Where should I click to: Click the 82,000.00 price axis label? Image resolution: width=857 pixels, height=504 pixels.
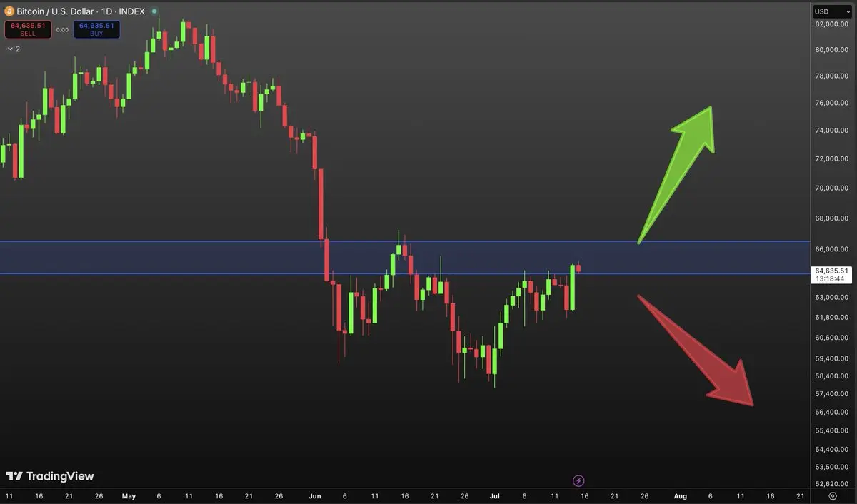[x=832, y=24]
